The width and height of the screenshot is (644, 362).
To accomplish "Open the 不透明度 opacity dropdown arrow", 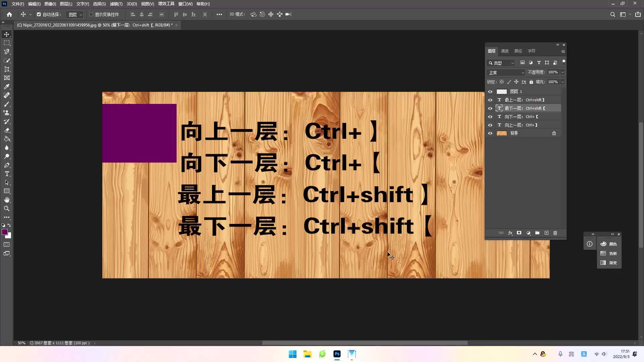I will click(562, 72).
